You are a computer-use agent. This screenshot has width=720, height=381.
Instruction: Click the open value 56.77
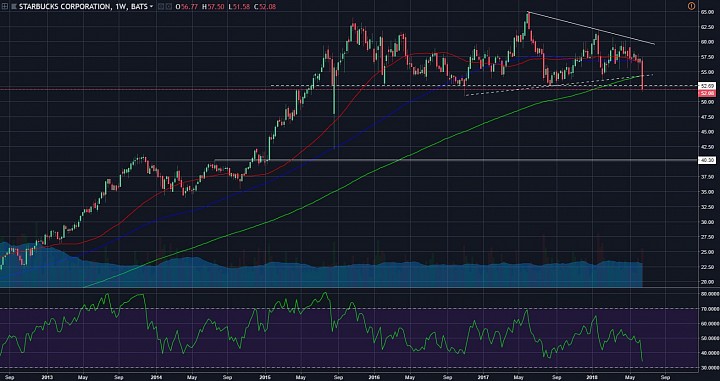(x=190, y=6)
